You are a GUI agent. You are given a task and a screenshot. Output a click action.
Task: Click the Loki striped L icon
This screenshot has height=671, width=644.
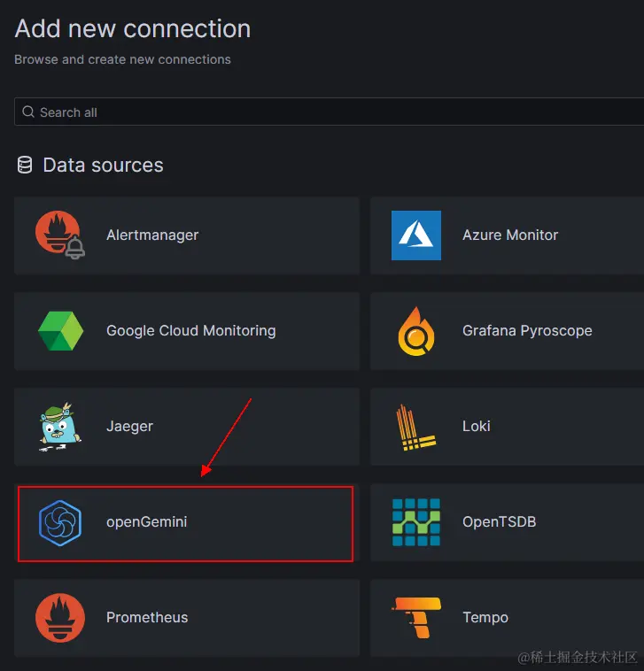pyautogui.click(x=415, y=427)
